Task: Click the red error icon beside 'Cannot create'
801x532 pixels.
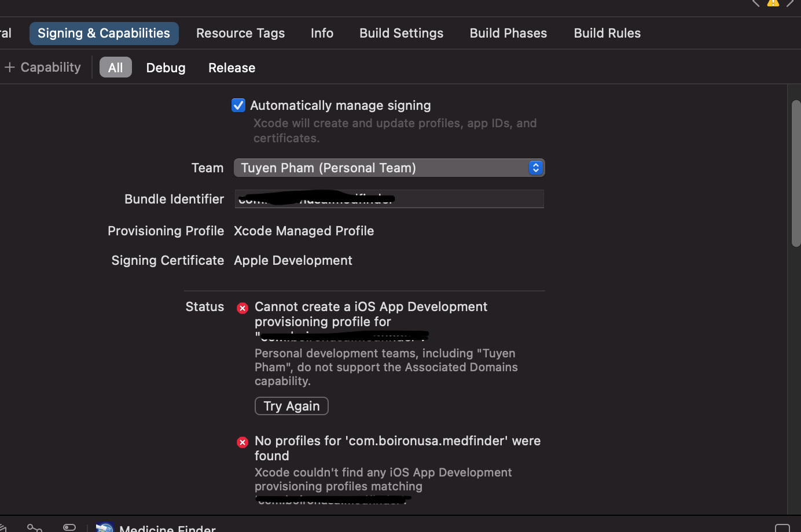Action: coord(242,308)
